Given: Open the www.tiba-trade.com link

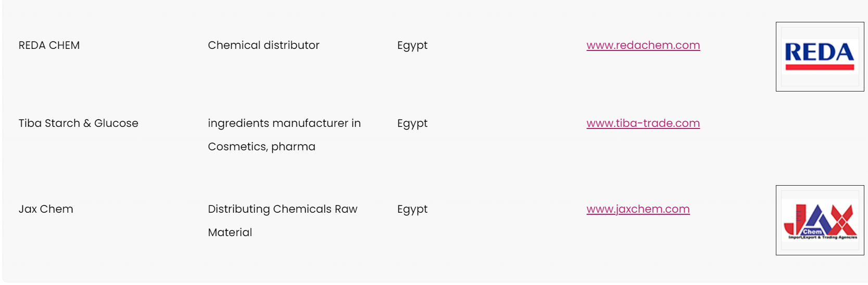Looking at the screenshot, I should 643,123.
